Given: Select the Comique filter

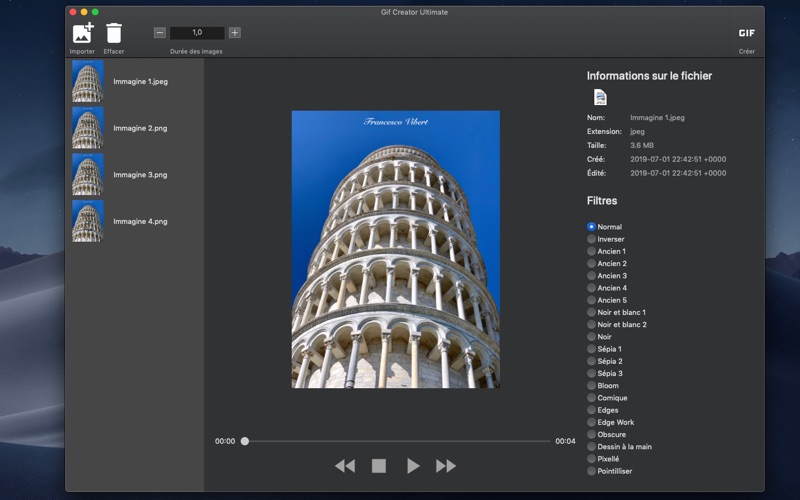Looking at the screenshot, I should pyautogui.click(x=592, y=398).
